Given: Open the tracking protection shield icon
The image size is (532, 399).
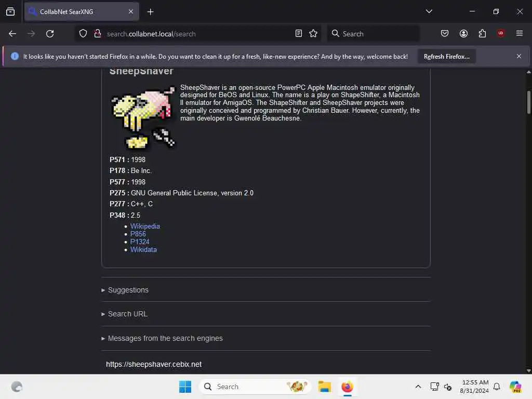Looking at the screenshot, I should tap(83, 34).
